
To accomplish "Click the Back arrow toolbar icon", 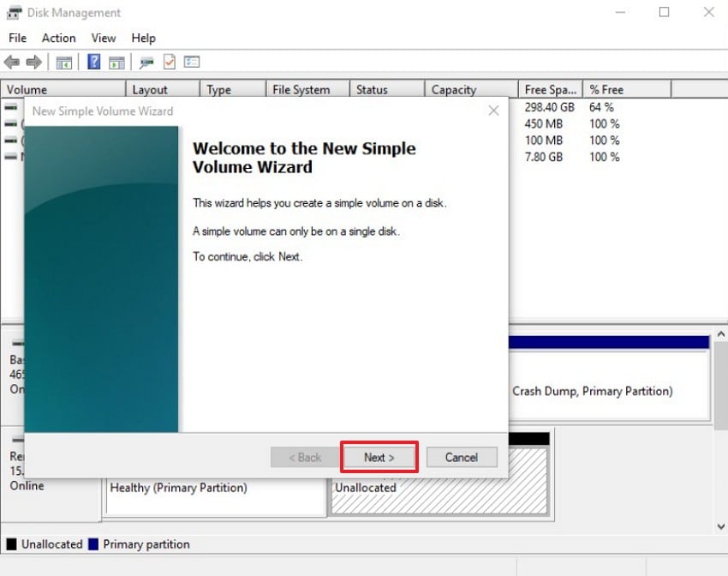I will [x=12, y=62].
